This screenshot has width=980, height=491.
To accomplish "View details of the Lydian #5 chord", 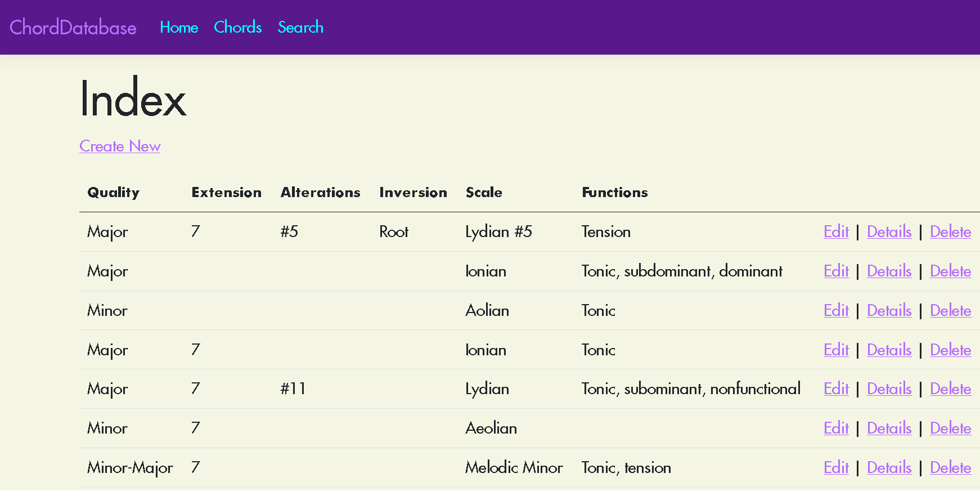I will (x=889, y=231).
